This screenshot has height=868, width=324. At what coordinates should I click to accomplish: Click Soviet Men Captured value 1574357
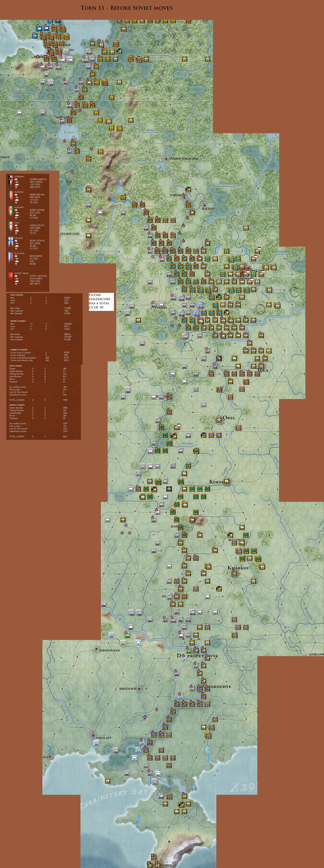pyautogui.click(x=68, y=337)
